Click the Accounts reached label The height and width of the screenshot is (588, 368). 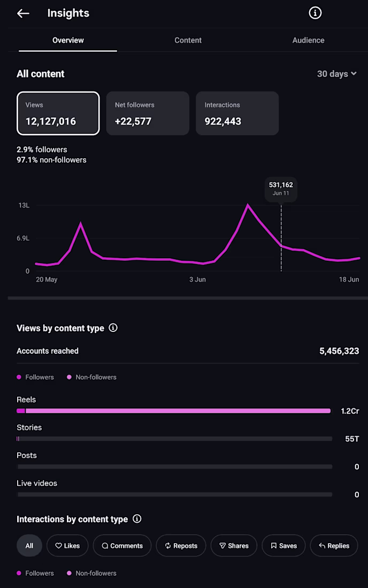point(48,351)
